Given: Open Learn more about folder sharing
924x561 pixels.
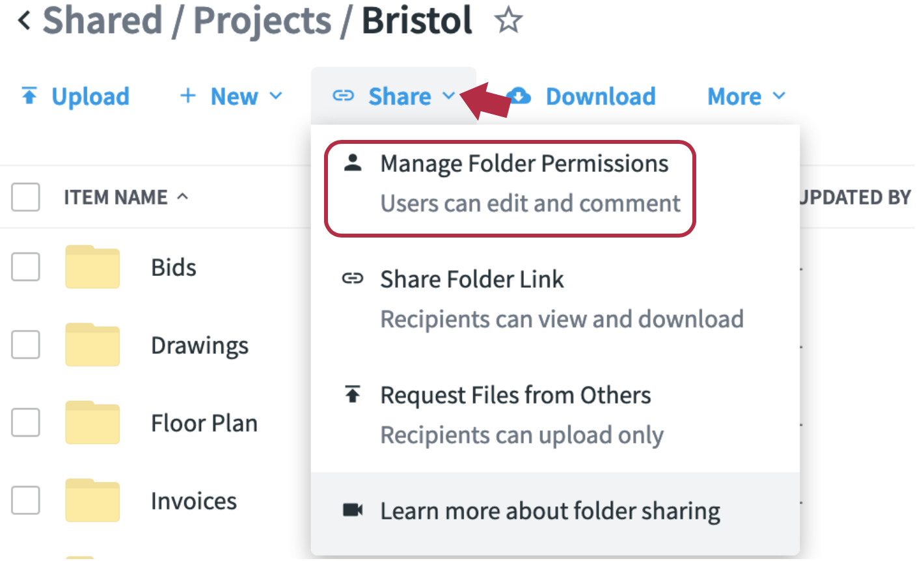Looking at the screenshot, I should 550,512.
